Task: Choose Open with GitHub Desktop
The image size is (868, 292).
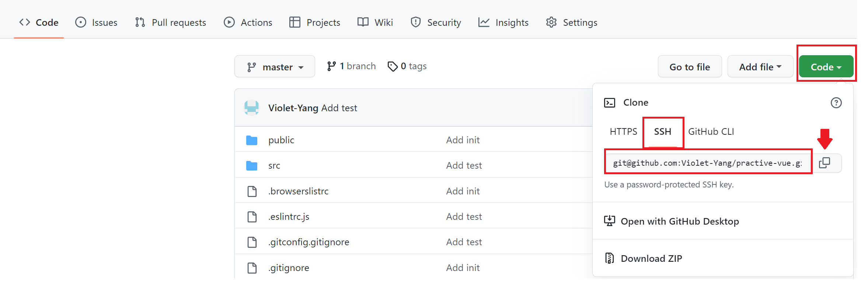Action: [x=680, y=221]
